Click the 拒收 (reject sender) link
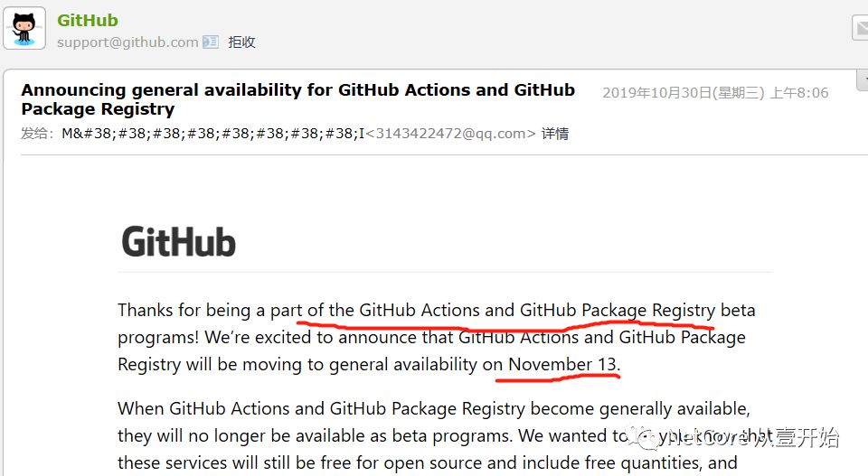Screen dimensions: 868x476 click(241, 42)
